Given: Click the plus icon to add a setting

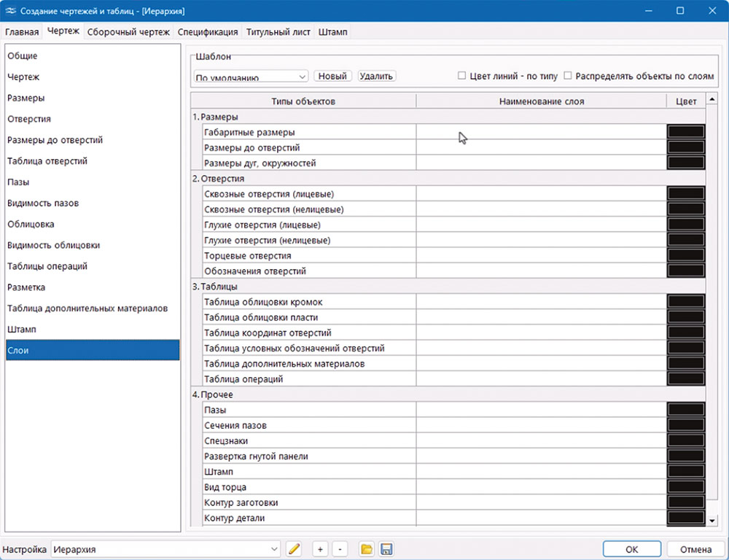Looking at the screenshot, I should click(319, 549).
